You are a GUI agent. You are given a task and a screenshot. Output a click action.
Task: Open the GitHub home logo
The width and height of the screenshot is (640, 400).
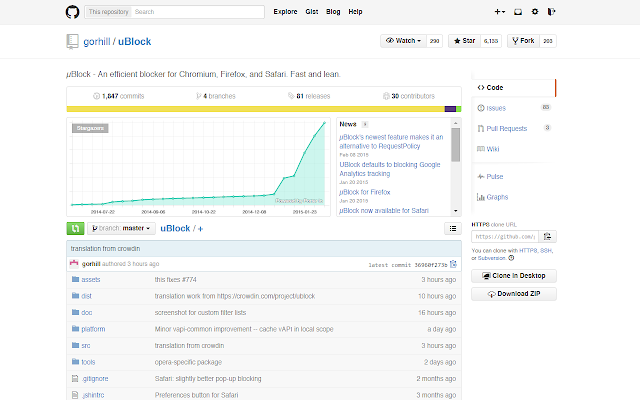click(72, 12)
